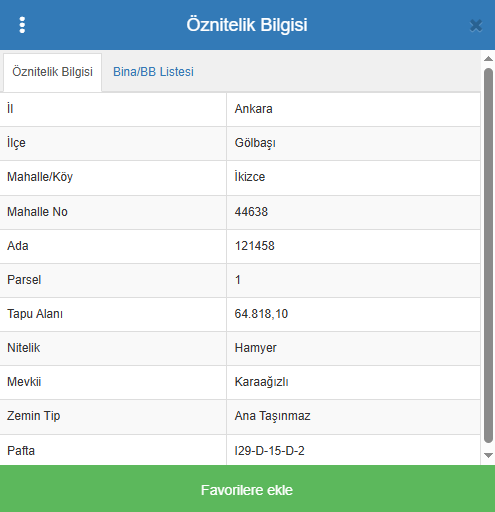
Task: Click the scrollbar up arrow
Action: [488, 59]
